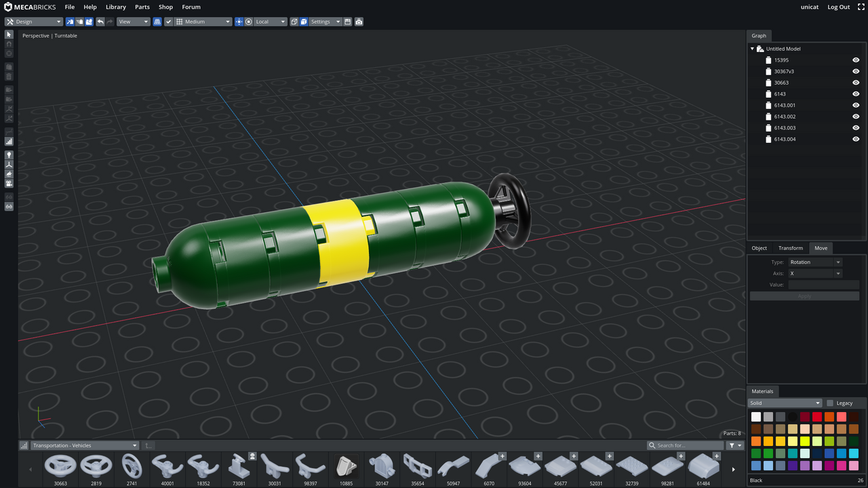Toggle the lightbulb lighting icon in sidebar

click(9, 155)
